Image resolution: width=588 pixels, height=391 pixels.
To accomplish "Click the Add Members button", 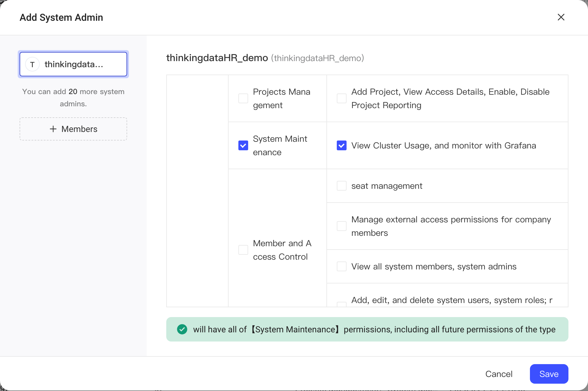I will 73,129.
